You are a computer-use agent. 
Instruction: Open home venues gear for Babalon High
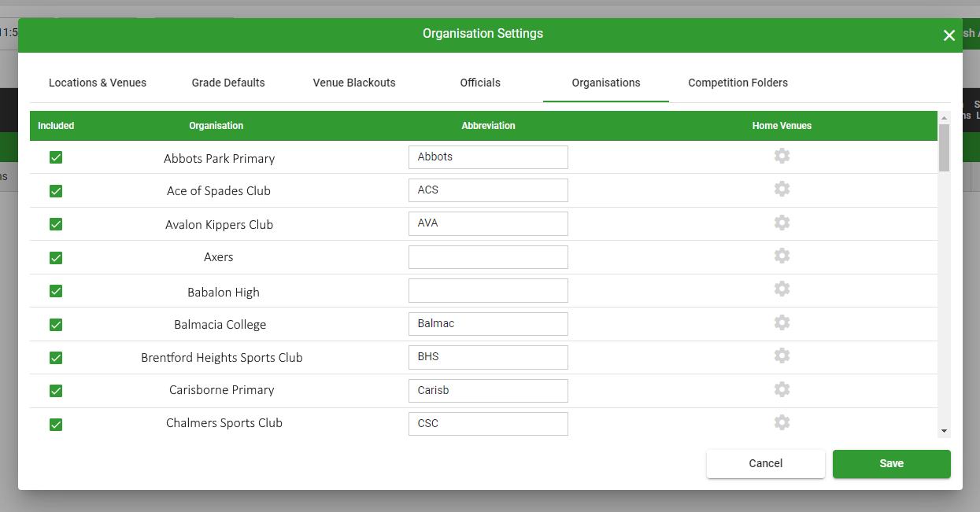782,289
